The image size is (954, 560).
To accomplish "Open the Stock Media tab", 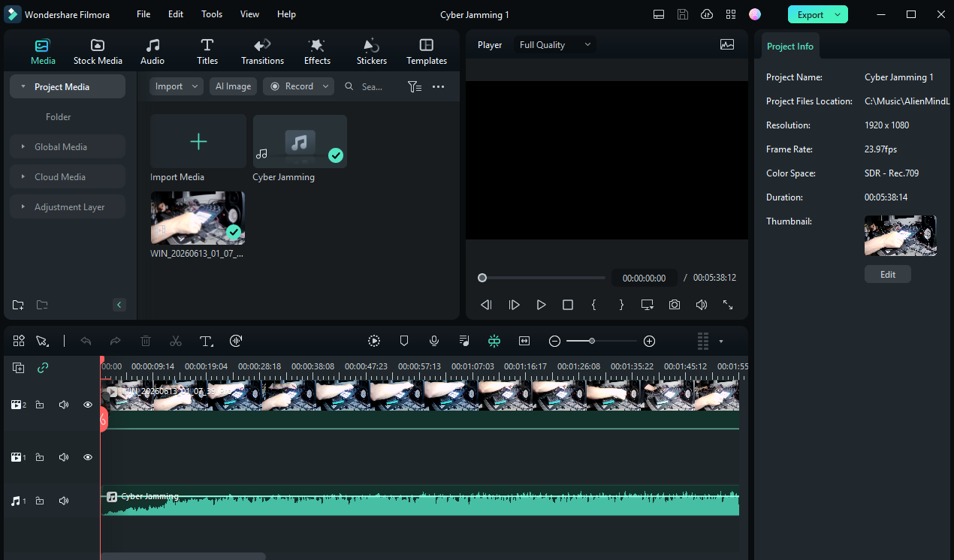I will (98, 52).
